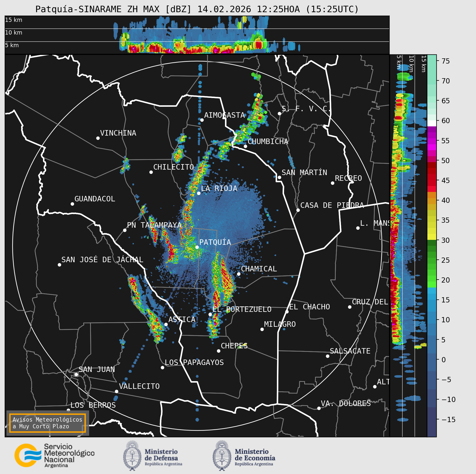476x474 pixels.
Task: Click the Patquía-SINARAME ZH MAX title text
Action: click(x=197, y=9)
